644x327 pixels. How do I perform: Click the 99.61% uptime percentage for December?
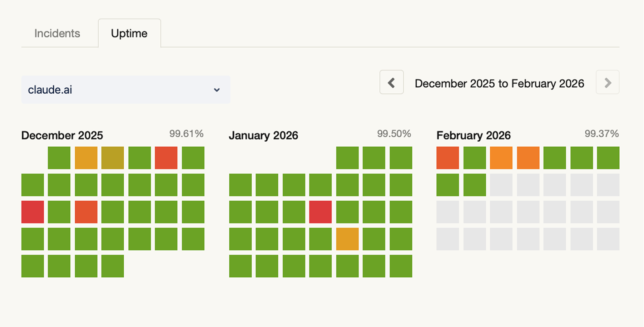point(186,133)
